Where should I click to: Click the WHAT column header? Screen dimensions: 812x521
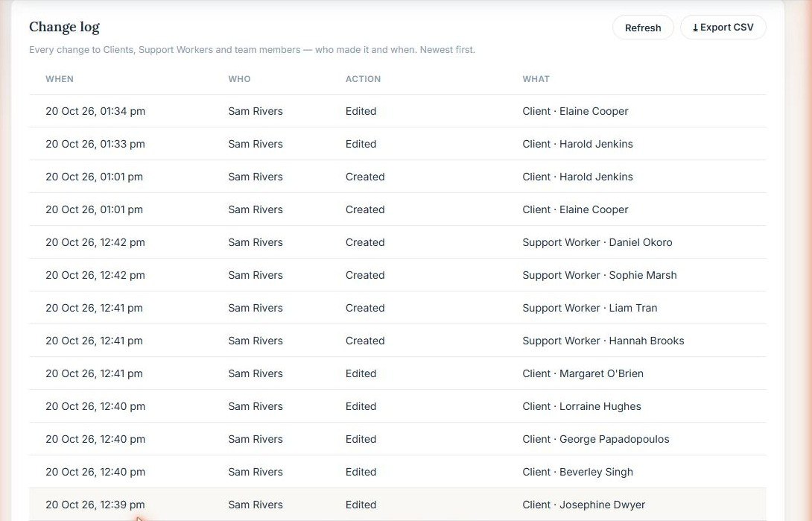point(536,79)
